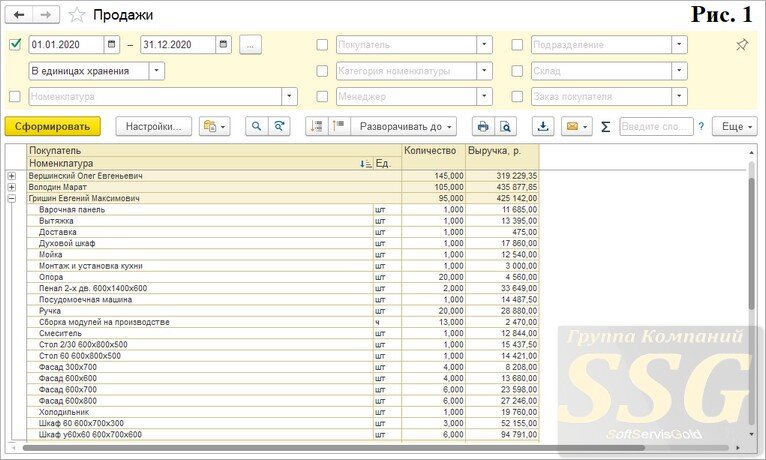Enable the Подразделение filter checkbox
The height and width of the screenshot is (460, 766).
[x=517, y=44]
